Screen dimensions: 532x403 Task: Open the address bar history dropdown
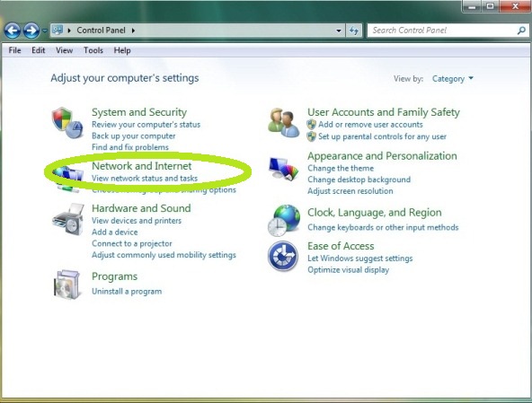pos(339,31)
